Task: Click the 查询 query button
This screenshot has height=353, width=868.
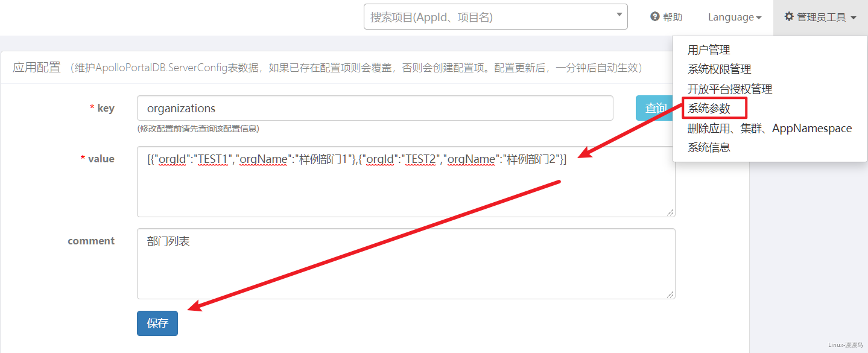Action: (654, 108)
